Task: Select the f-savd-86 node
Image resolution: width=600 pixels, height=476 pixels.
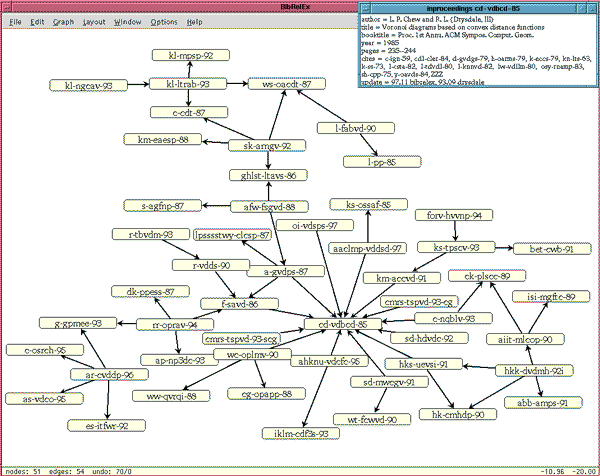Action: click(240, 304)
